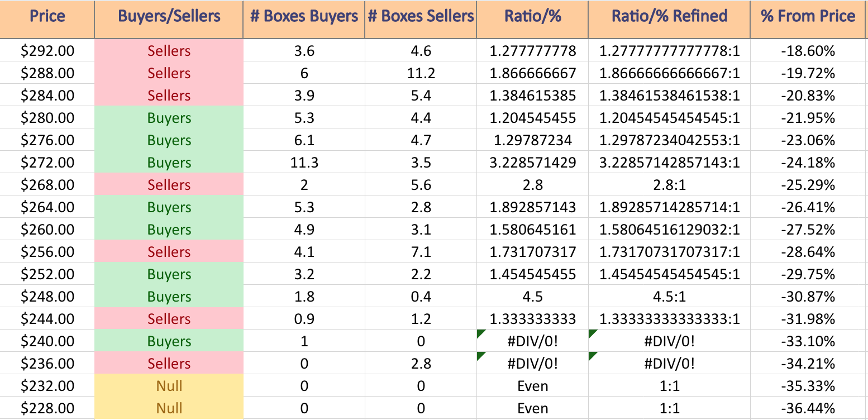Click the 11.2 boxes sellers cell
The height and width of the screenshot is (420, 868).
pos(421,73)
